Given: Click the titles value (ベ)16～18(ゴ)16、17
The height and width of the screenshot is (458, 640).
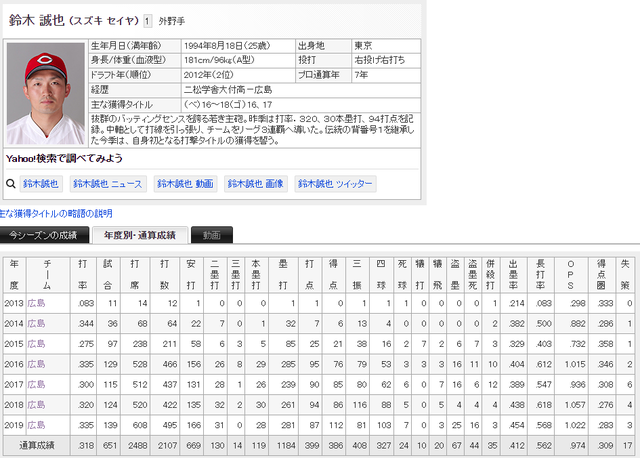Looking at the screenshot, I should pyautogui.click(x=228, y=105).
